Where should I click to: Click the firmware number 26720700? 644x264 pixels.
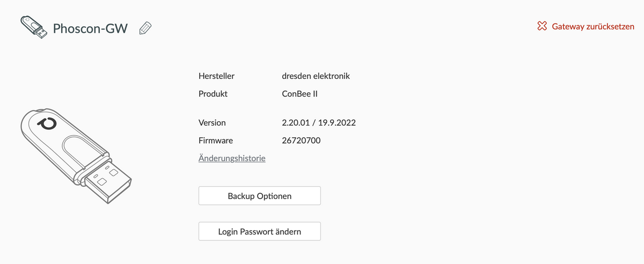(301, 141)
